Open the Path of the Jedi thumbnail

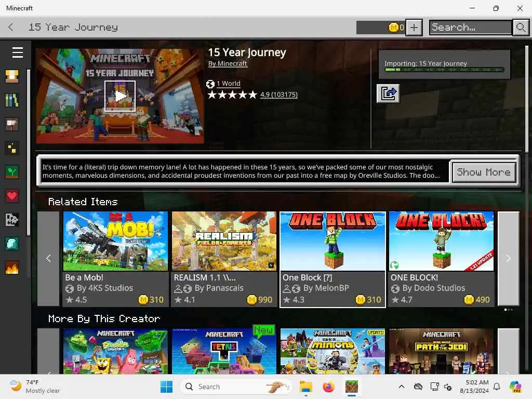point(441,351)
